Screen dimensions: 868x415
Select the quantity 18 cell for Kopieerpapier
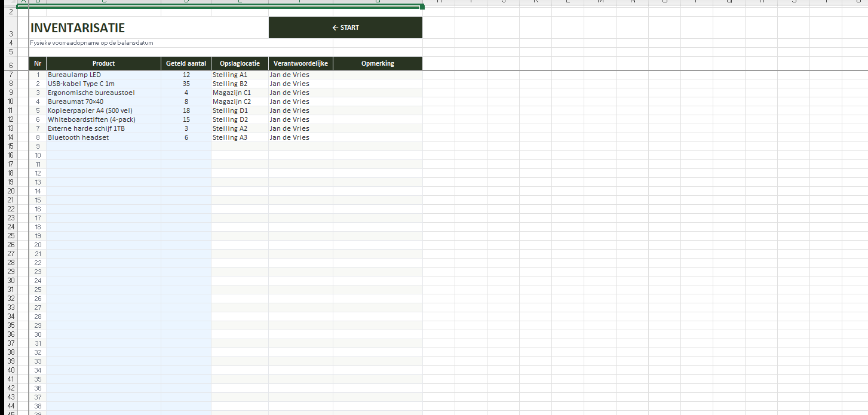(186, 110)
